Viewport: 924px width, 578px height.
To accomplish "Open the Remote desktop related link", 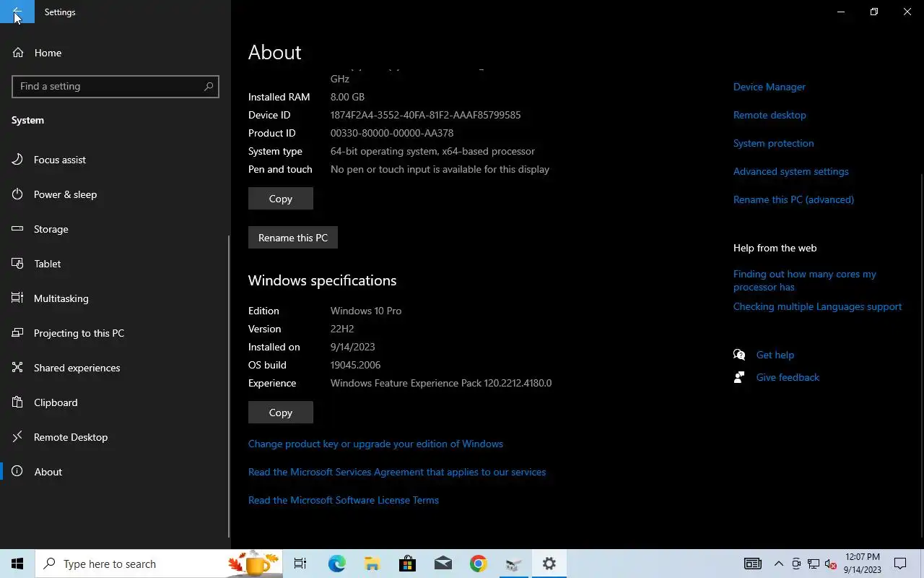I will pos(770,115).
